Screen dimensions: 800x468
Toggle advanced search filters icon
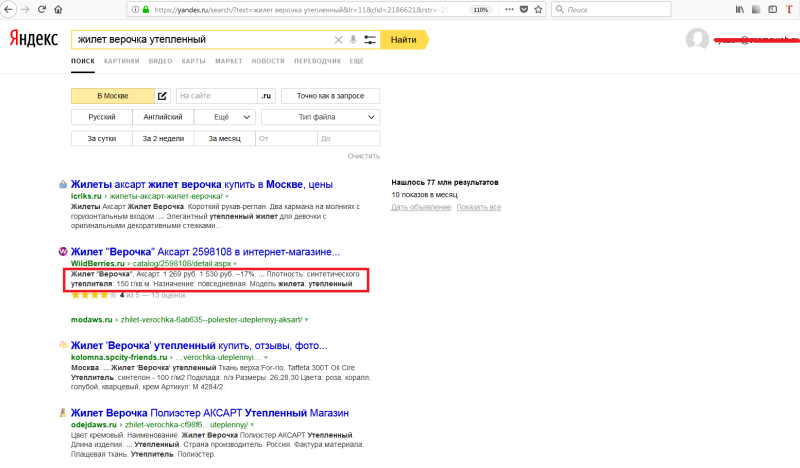click(370, 40)
